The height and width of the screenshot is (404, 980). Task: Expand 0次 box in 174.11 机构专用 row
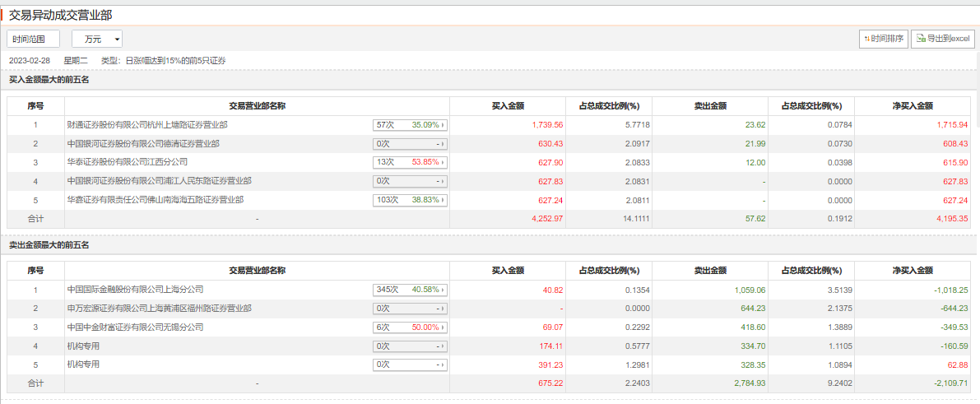pyautogui.click(x=410, y=346)
